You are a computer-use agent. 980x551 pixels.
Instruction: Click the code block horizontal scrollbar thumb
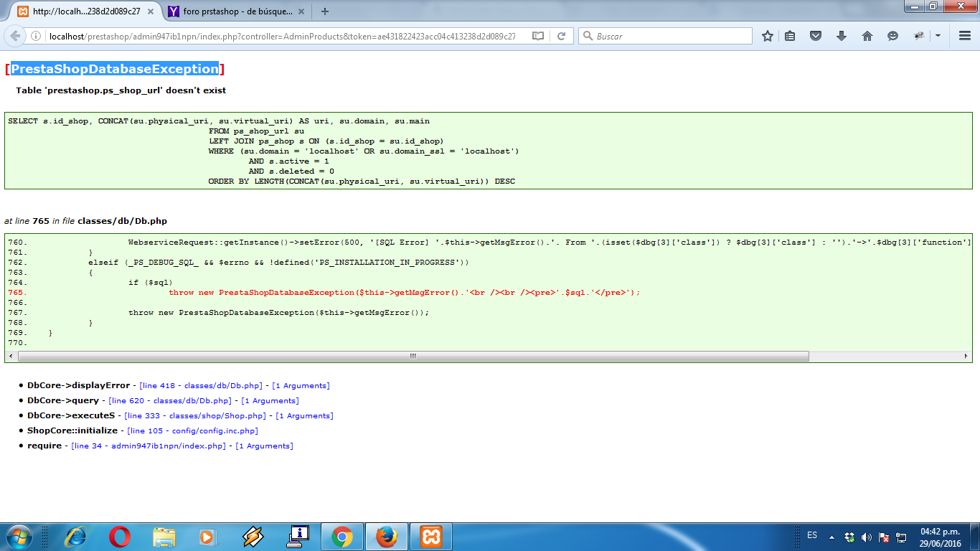413,357
